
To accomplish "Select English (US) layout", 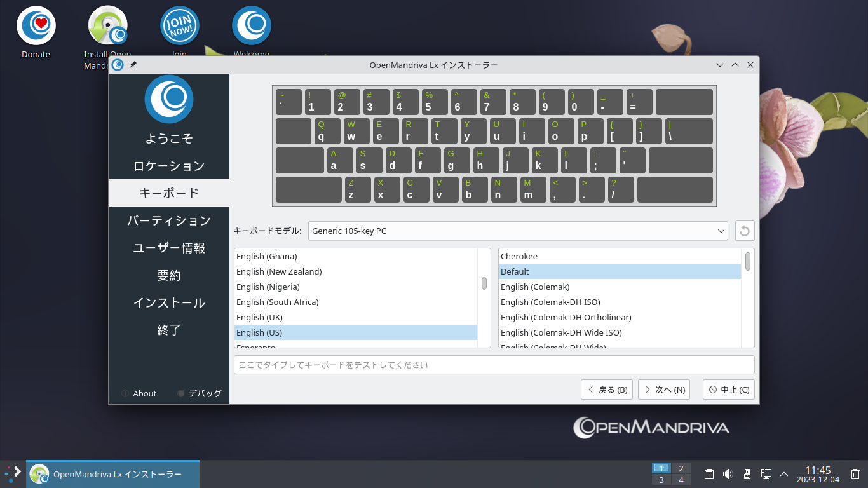I will (x=356, y=332).
